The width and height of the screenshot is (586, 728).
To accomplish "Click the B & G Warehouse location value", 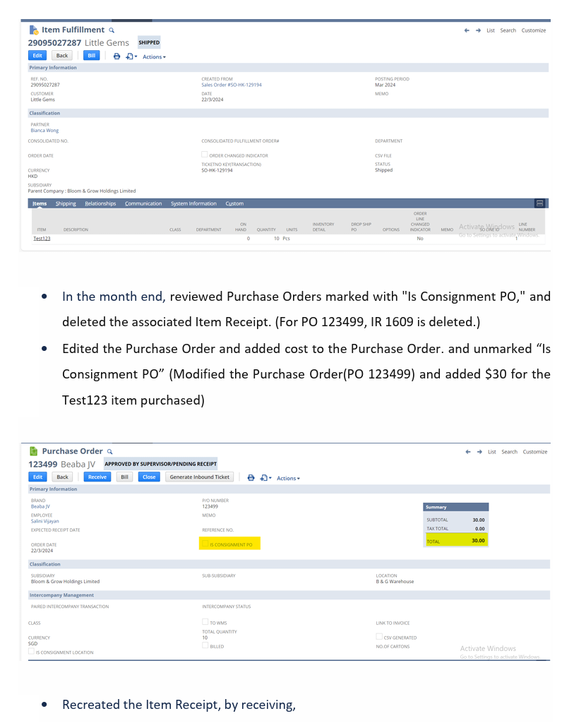I will click(x=395, y=582).
